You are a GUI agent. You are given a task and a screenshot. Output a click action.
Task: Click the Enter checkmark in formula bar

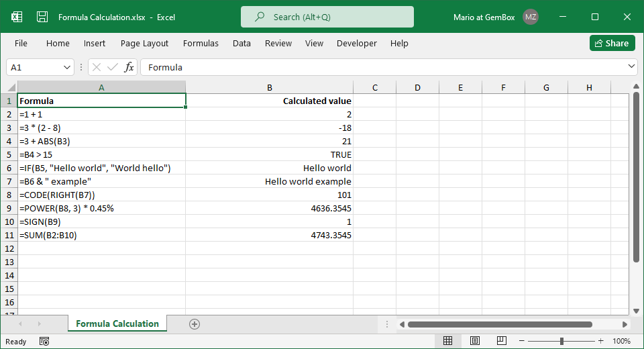click(112, 67)
